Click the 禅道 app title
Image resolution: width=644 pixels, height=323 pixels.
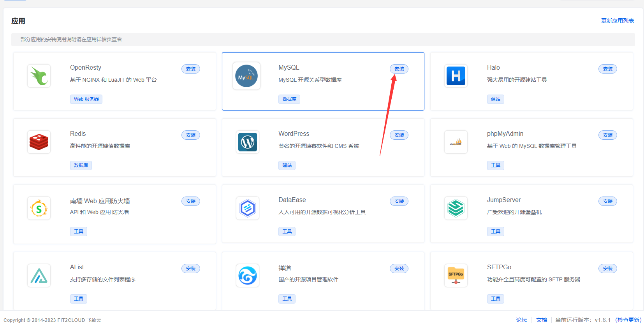[285, 269]
